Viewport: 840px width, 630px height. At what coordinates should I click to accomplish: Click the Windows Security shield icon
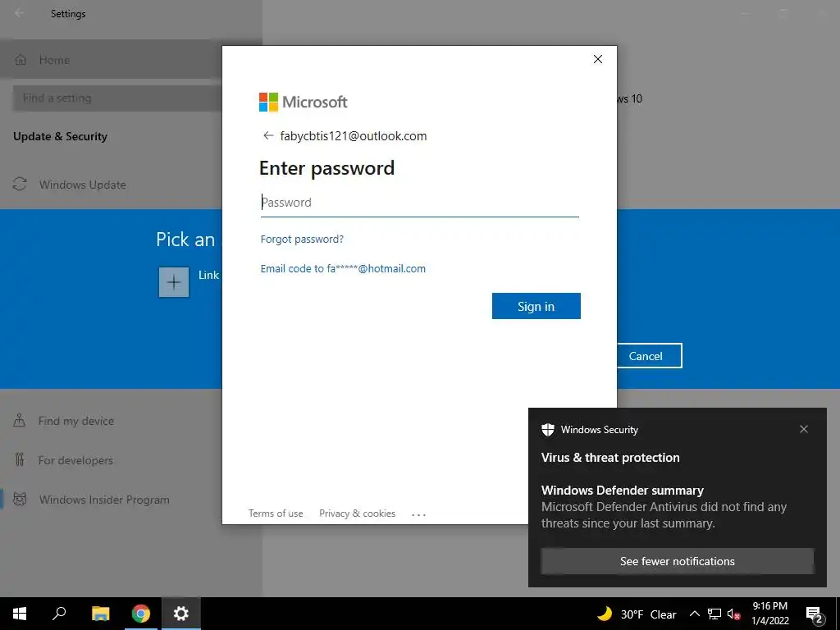[547, 430]
